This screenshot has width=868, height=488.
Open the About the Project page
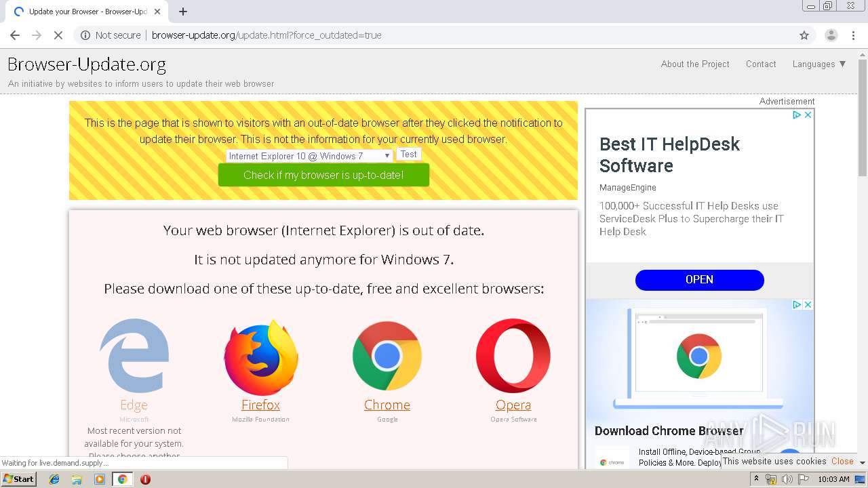[x=695, y=64]
